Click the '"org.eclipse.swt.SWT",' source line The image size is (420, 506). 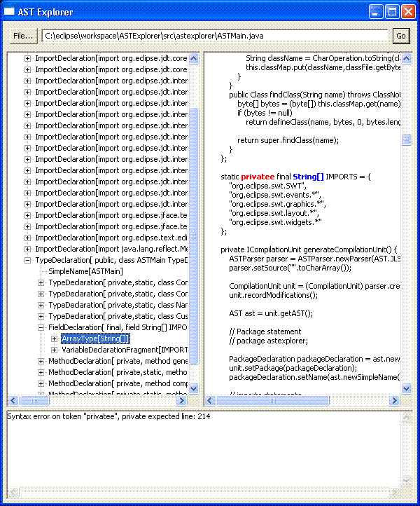[267, 186]
